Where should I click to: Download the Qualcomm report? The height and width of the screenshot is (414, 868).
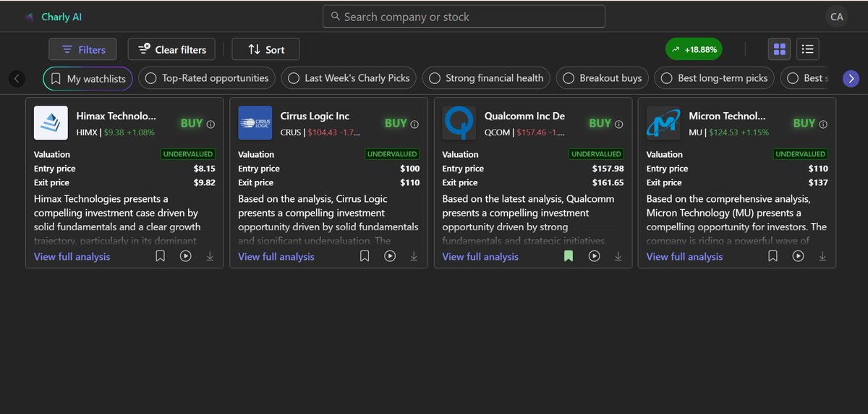point(618,256)
